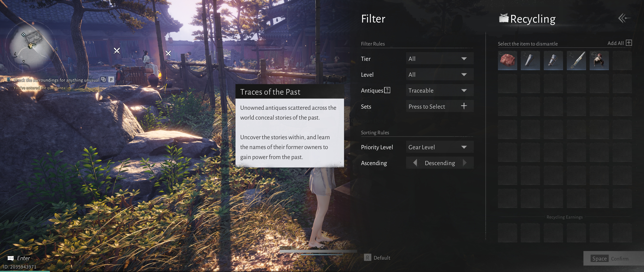644x272 pixels.
Task: Click the Antiques help question mark
Action: point(387,90)
